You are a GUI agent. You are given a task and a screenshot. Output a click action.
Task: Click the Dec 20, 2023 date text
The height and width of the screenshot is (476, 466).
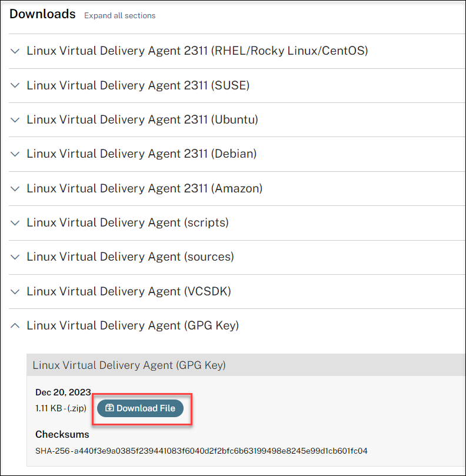[x=63, y=392]
